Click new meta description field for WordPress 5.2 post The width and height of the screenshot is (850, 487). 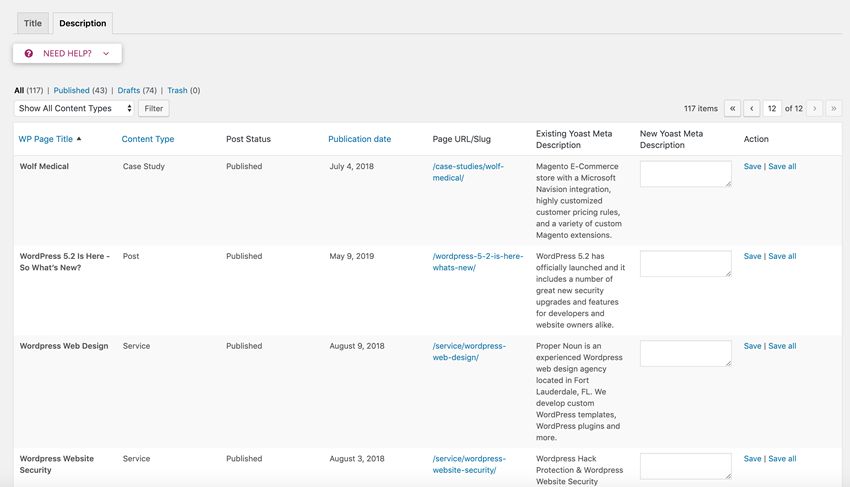[686, 264]
